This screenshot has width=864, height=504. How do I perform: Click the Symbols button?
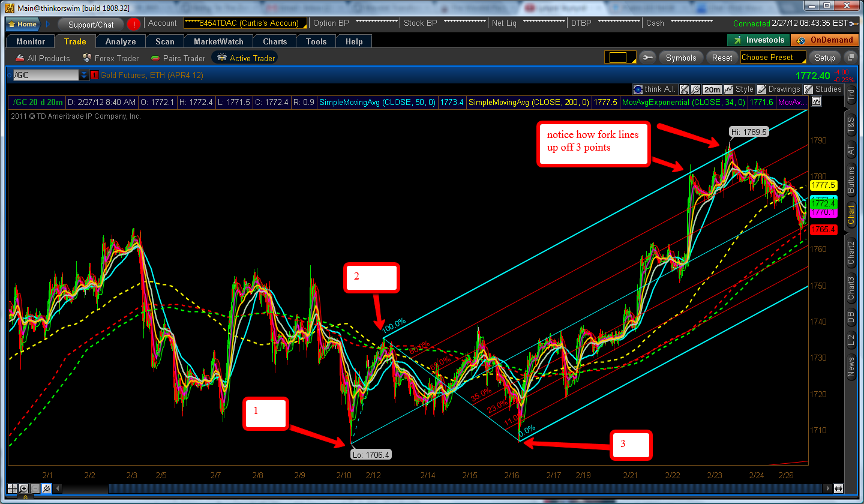point(681,58)
